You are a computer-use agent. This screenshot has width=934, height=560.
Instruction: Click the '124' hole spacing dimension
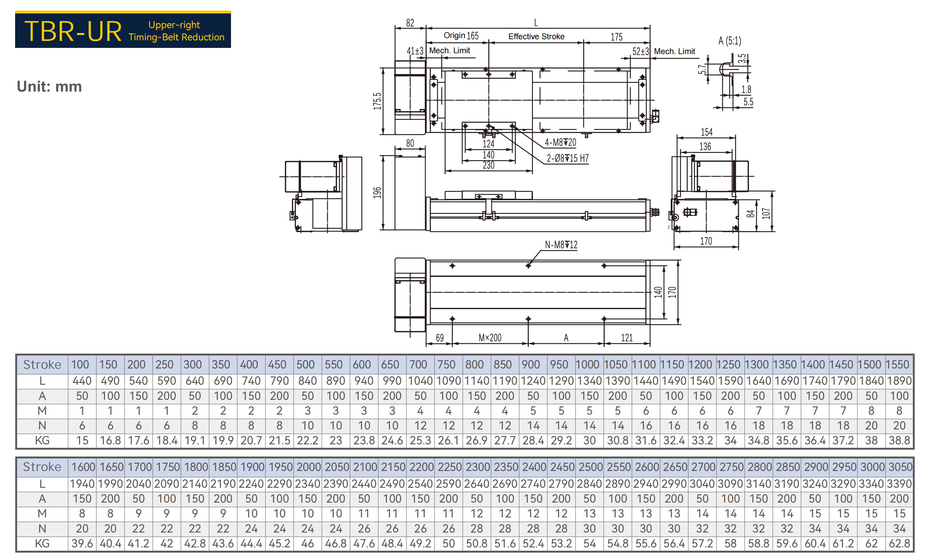[489, 144]
